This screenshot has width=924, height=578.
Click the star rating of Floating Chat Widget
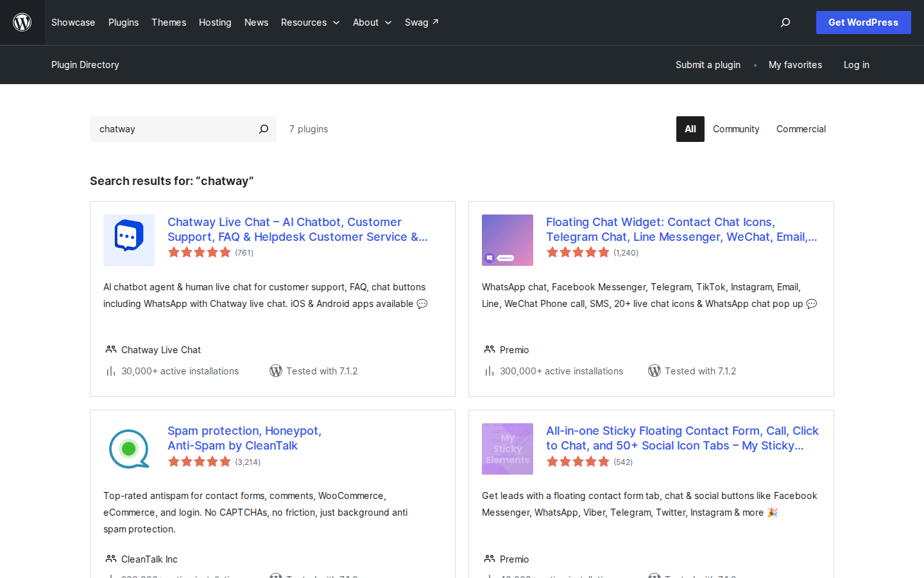[x=578, y=252]
